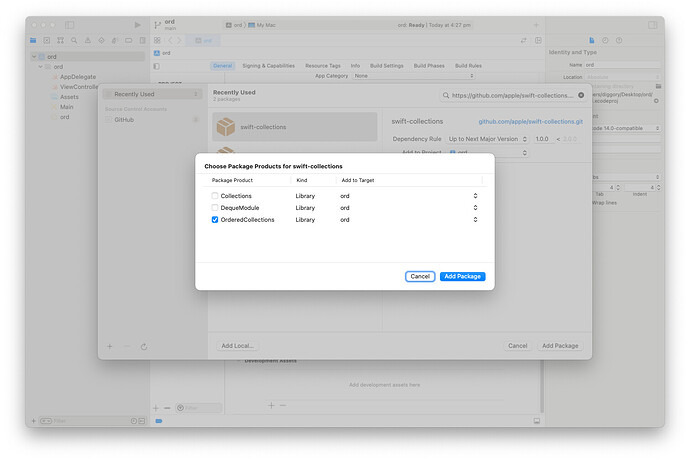Switch to Signing & Capabilities tab
The image size is (690, 461).
pos(268,66)
